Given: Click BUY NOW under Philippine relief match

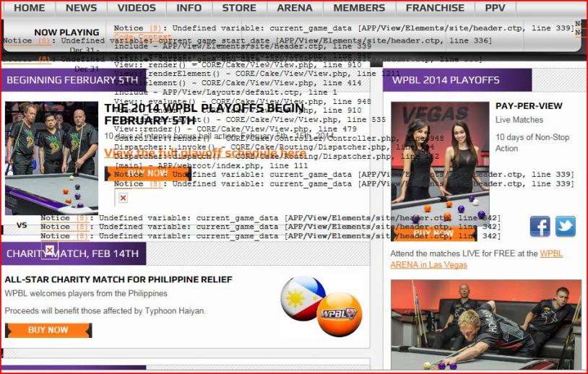Looking at the screenshot, I should click(48, 330).
